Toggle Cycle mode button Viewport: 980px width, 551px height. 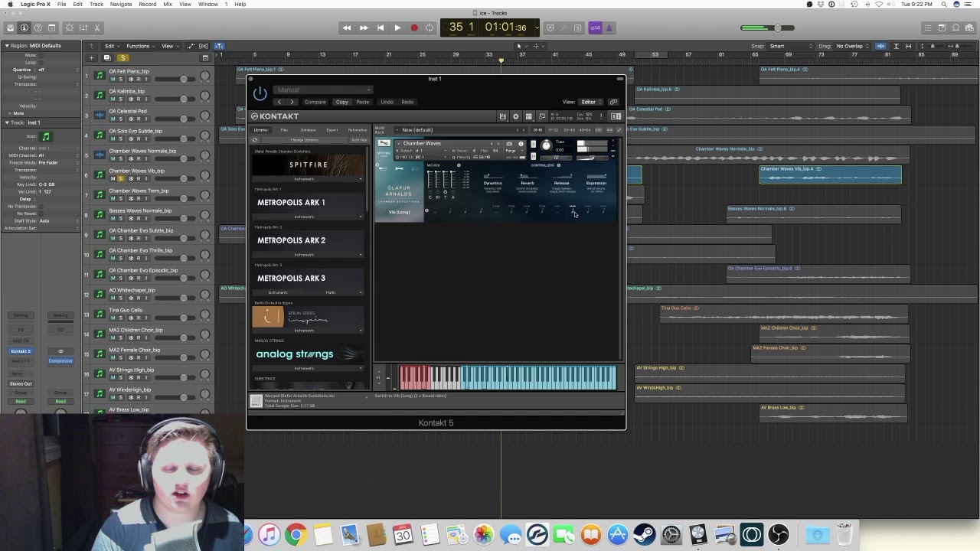point(430,28)
